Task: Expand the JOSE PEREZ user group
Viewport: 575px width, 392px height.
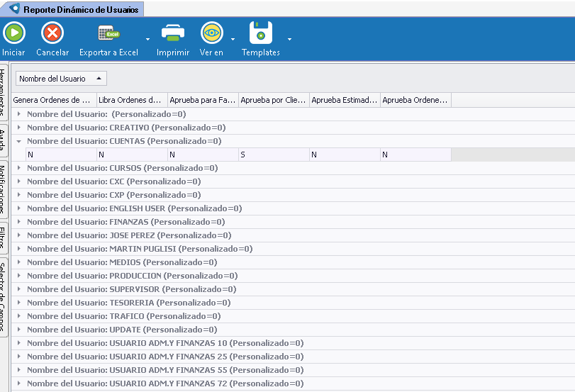Action: [19, 235]
